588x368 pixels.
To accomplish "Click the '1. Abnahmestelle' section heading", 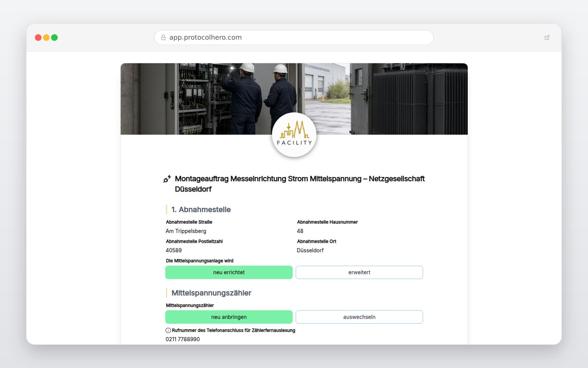I will coord(201,210).
